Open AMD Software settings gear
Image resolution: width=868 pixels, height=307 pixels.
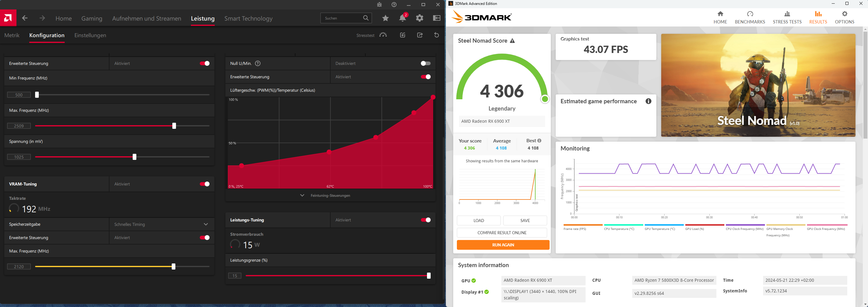(419, 18)
